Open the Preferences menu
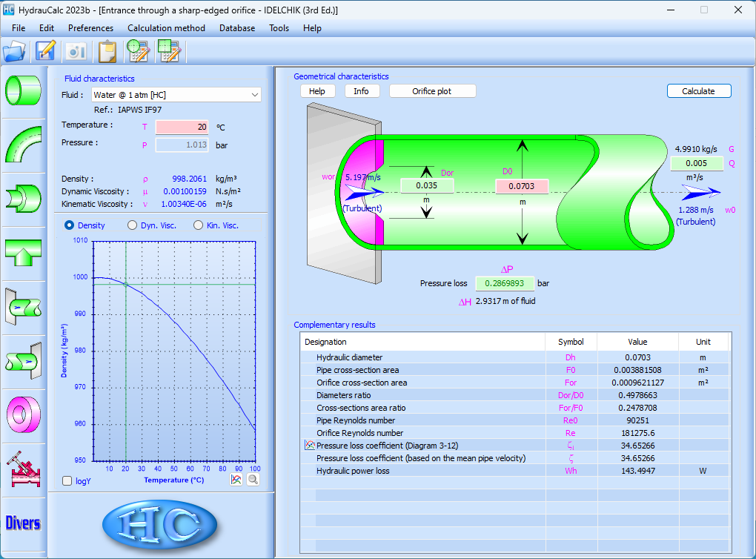The height and width of the screenshot is (559, 756). click(x=90, y=28)
